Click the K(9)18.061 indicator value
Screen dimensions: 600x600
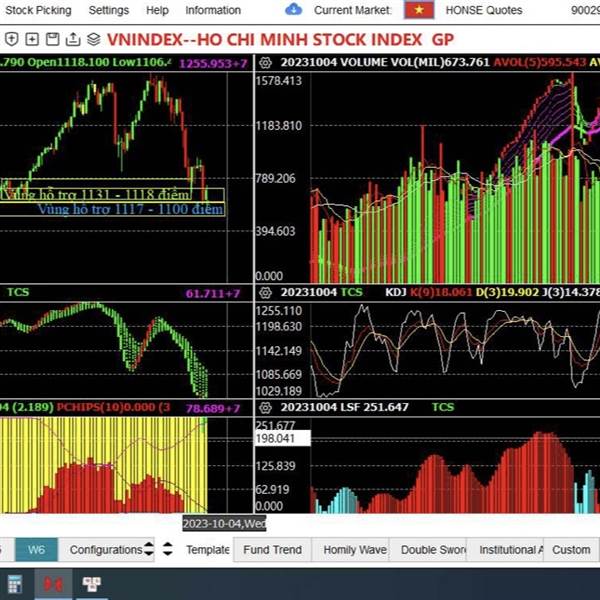[441, 292]
